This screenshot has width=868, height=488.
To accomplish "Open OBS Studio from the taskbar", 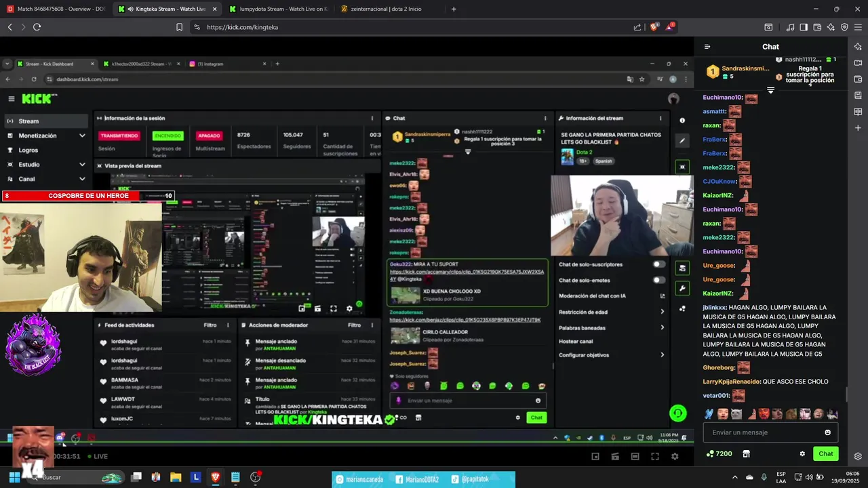I will [256, 477].
